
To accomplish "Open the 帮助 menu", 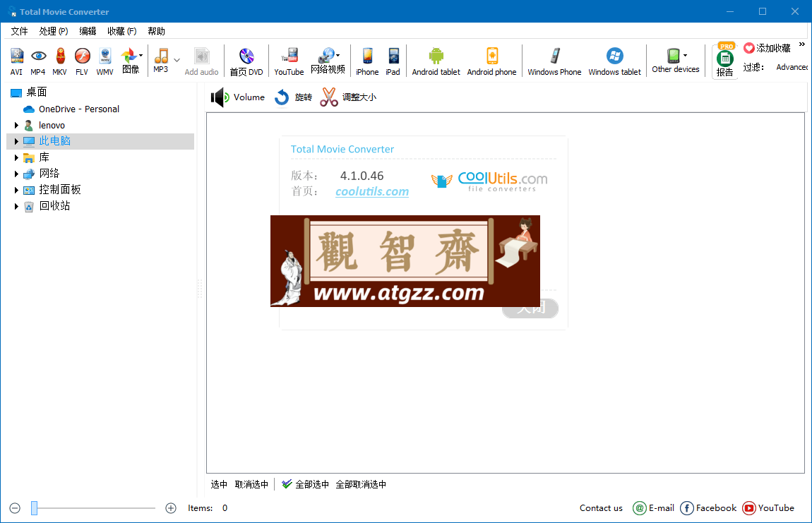I will [156, 31].
